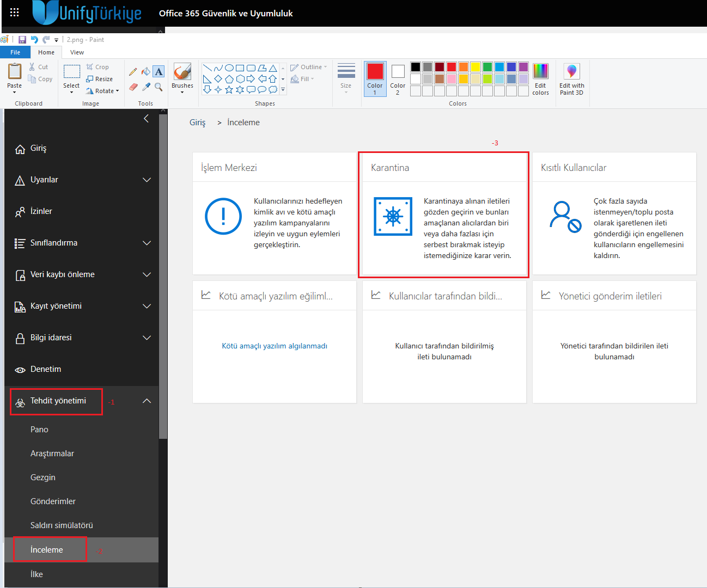
Task: Open Araştırmalar in the sidebar submenu
Action: pyautogui.click(x=52, y=454)
